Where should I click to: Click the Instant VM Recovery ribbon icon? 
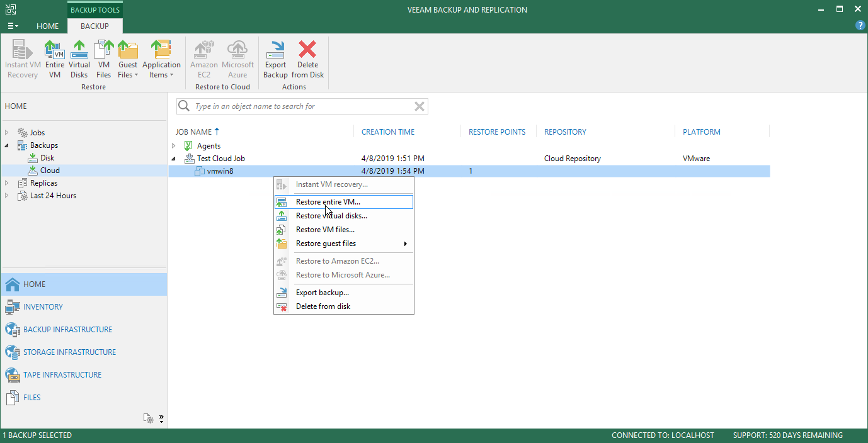click(x=23, y=59)
